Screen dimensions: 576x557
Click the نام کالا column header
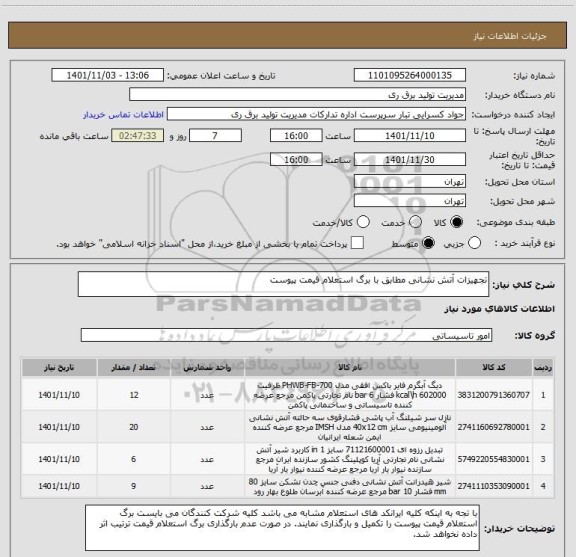tap(350, 367)
